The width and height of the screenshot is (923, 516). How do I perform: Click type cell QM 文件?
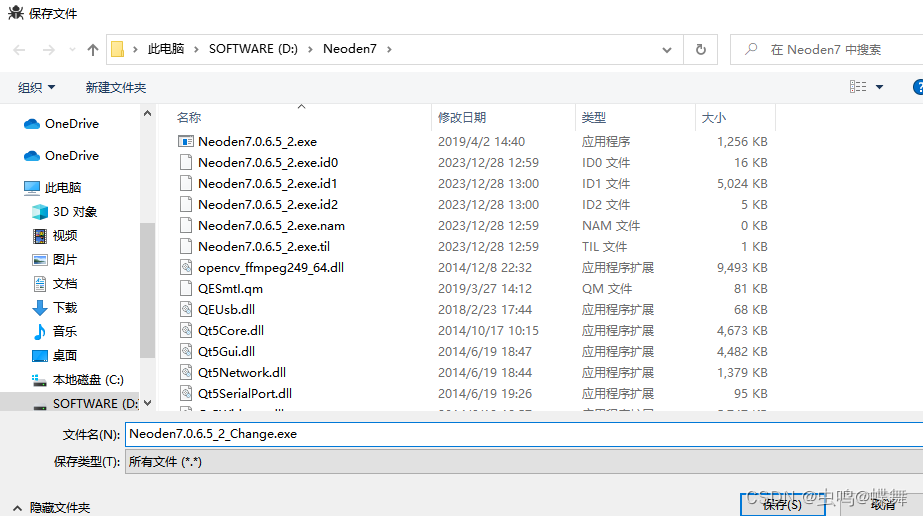[x=606, y=289]
